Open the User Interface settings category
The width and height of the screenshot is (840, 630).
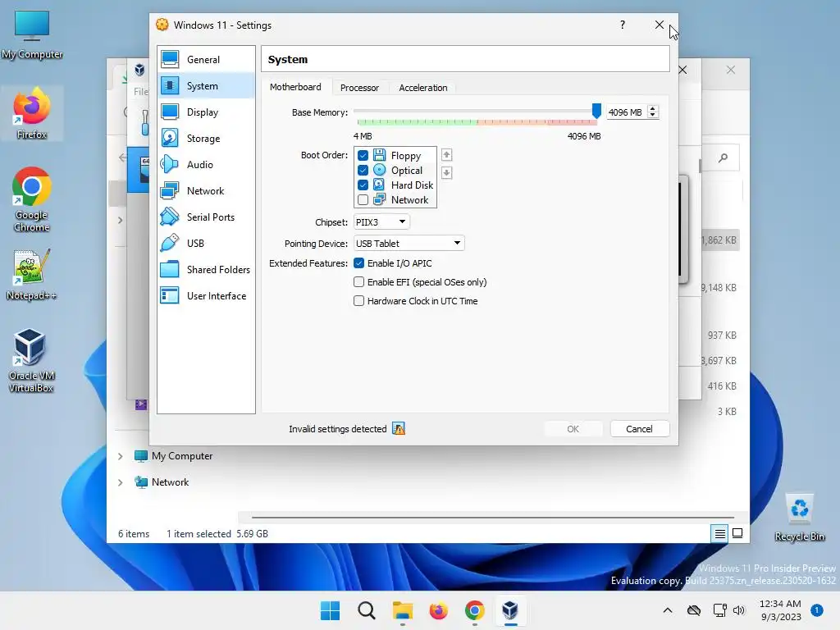[206, 295]
